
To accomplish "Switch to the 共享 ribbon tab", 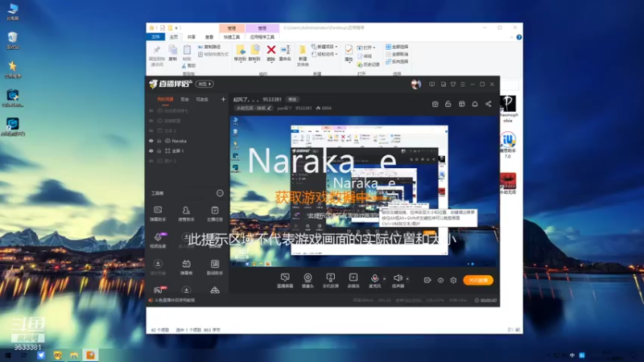I will (x=192, y=37).
